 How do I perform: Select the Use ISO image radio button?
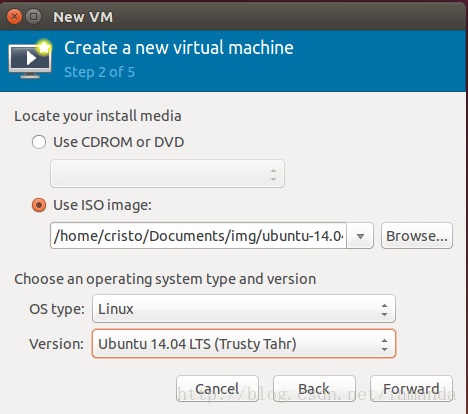click(39, 205)
